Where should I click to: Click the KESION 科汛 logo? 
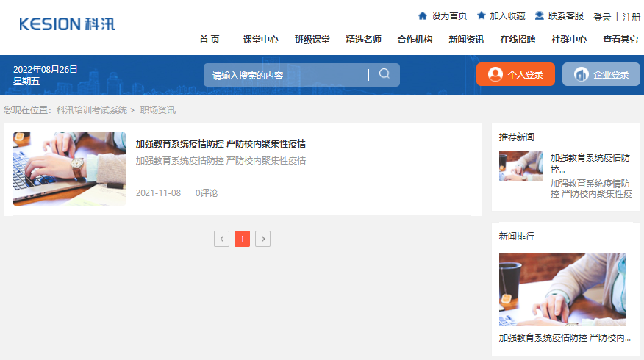(67, 24)
